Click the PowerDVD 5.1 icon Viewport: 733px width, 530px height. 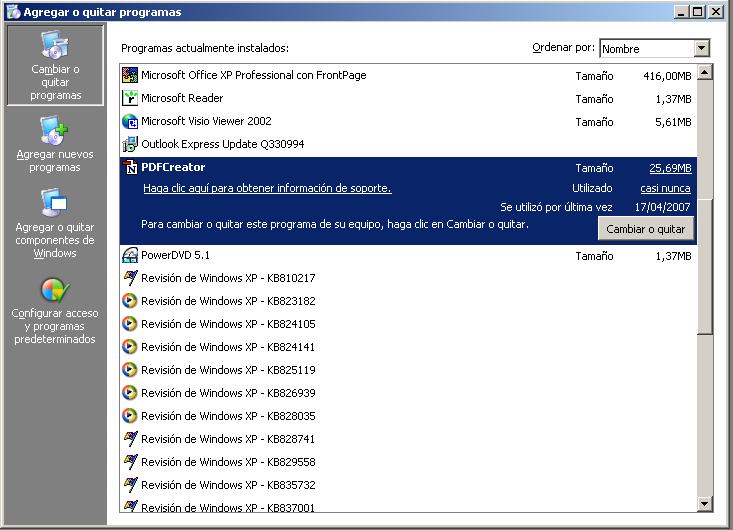pyautogui.click(x=130, y=255)
